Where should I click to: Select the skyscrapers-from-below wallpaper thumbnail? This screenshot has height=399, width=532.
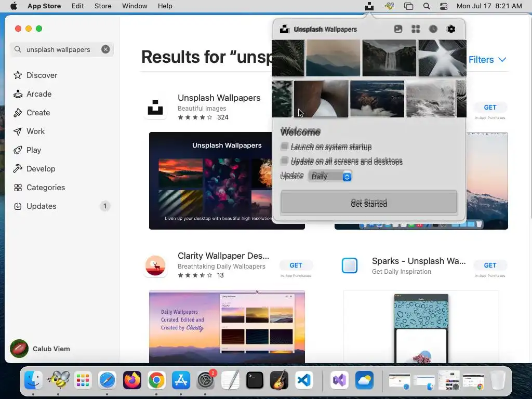coord(442,58)
